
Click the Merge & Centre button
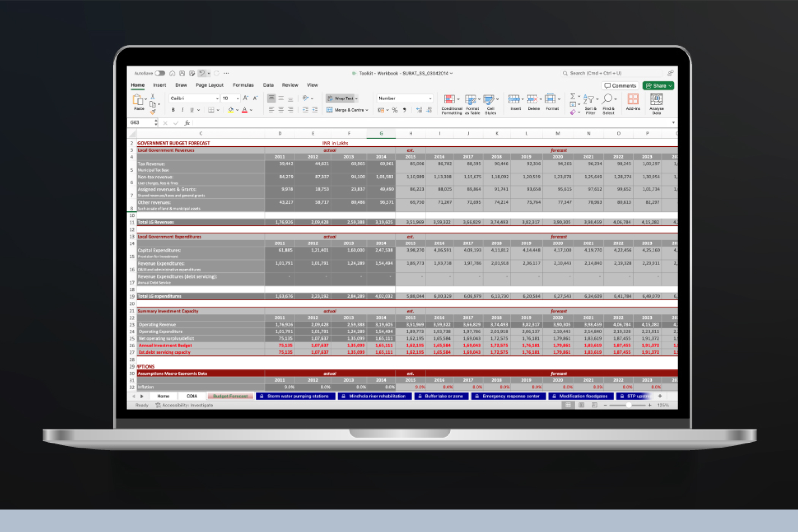(x=347, y=110)
